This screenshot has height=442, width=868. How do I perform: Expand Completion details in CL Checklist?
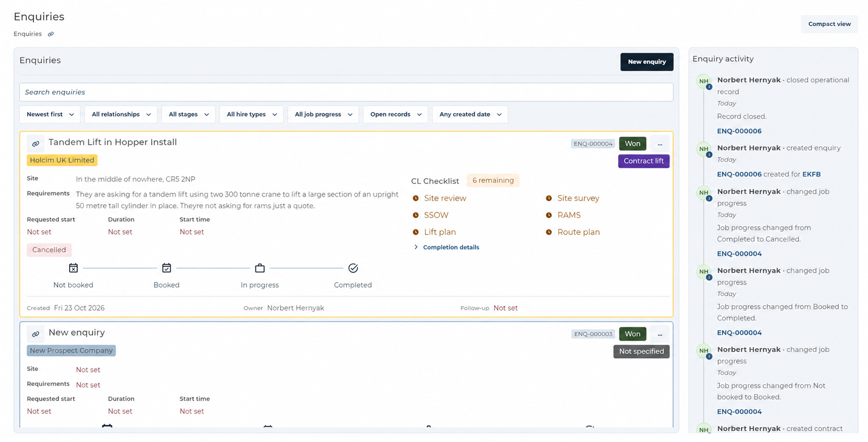pos(446,247)
